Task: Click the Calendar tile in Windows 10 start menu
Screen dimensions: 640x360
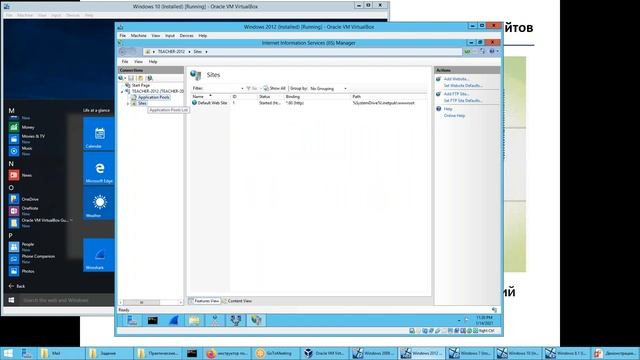Action: 99,133
